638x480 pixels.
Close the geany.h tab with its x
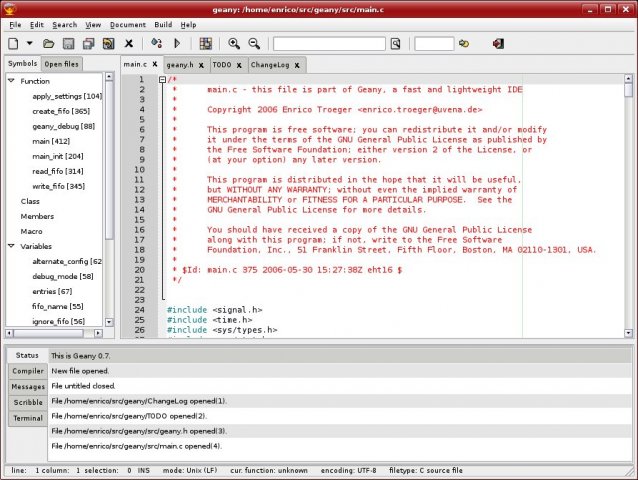pos(201,65)
